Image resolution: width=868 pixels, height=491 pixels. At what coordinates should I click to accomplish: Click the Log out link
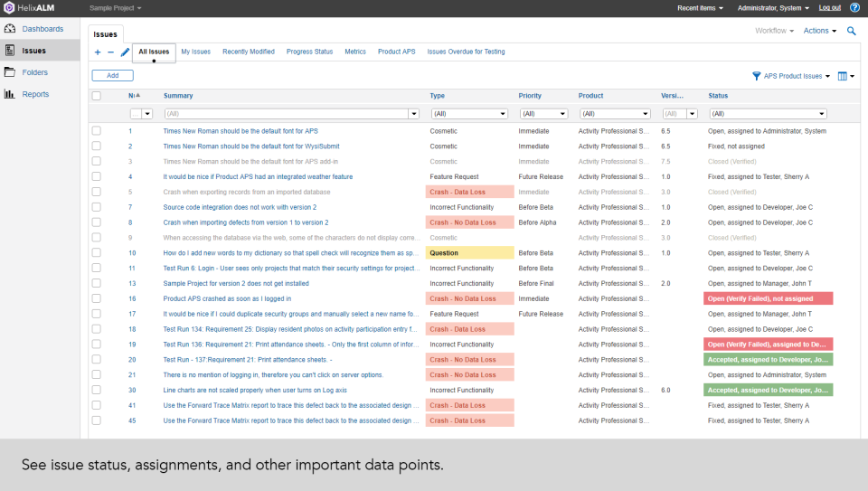pyautogui.click(x=829, y=8)
